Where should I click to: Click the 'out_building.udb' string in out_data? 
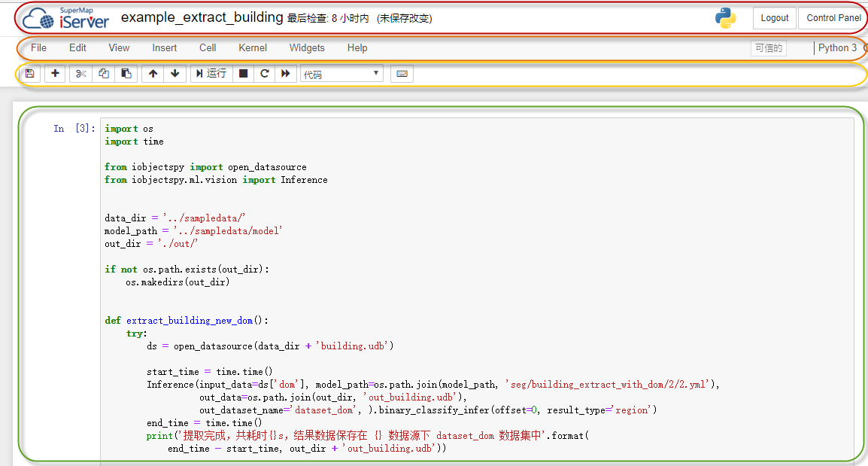tap(411, 397)
